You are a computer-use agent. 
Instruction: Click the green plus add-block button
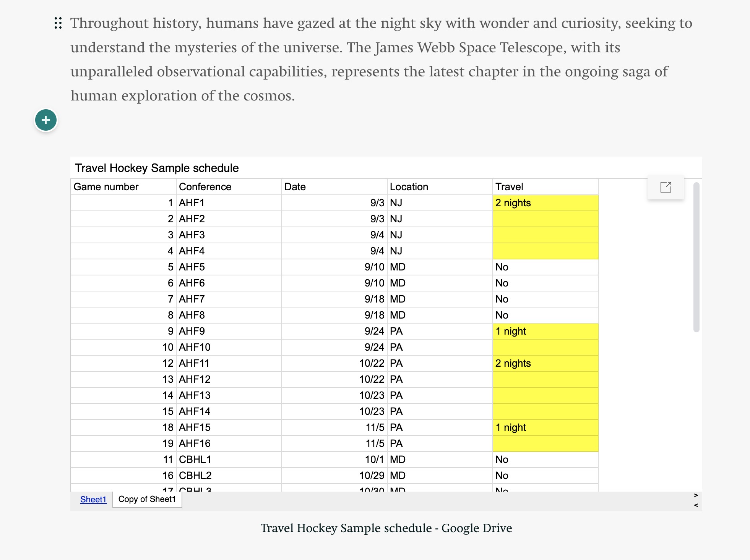click(46, 120)
